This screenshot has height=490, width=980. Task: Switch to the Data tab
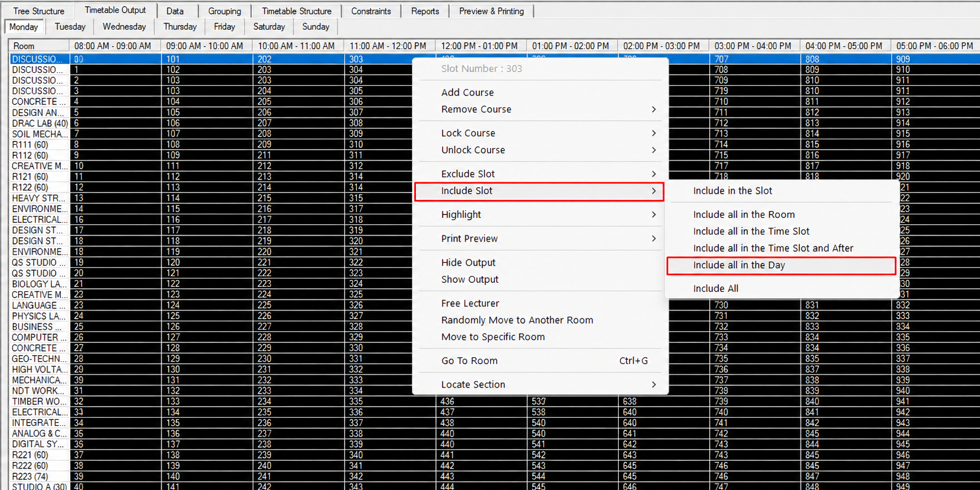[175, 11]
